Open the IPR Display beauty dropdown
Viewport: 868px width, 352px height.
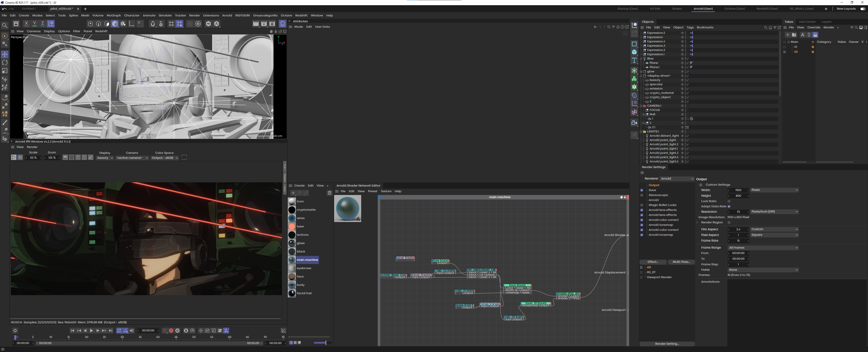(105, 158)
